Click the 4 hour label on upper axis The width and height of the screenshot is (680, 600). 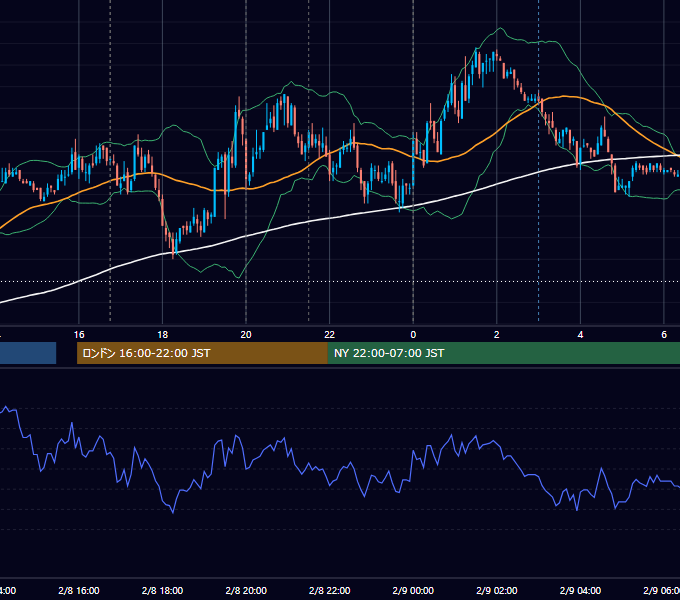pyautogui.click(x=580, y=335)
